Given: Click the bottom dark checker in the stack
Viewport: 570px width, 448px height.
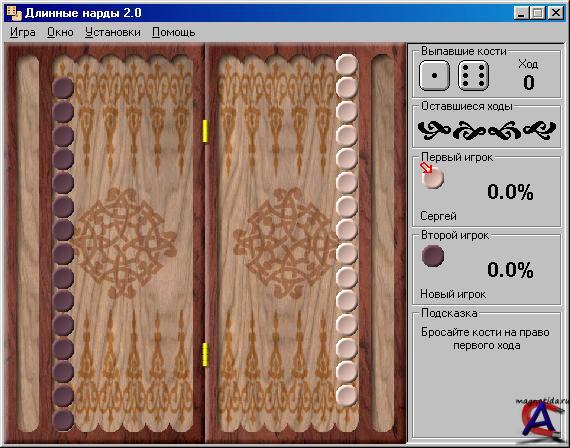Looking at the screenshot, I should (63, 420).
